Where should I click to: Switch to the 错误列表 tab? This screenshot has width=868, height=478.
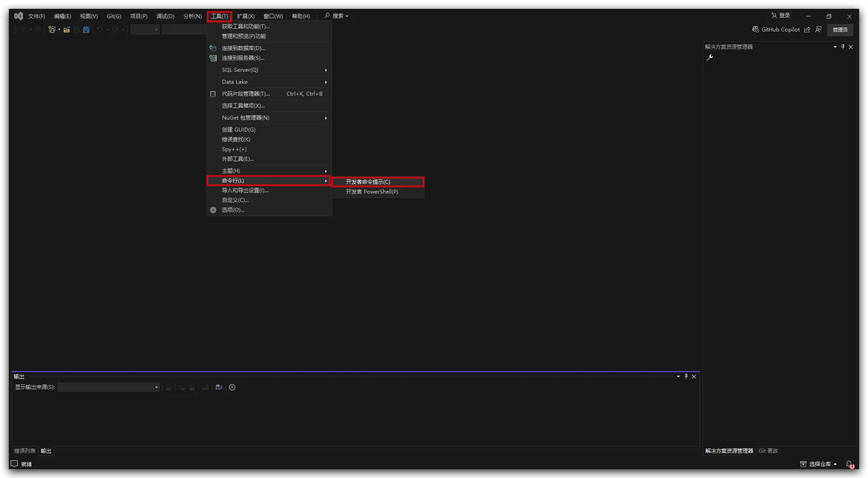tap(25, 451)
